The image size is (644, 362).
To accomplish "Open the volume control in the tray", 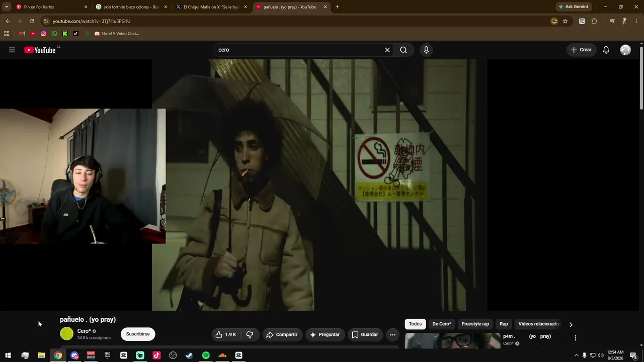I will pos(601,355).
